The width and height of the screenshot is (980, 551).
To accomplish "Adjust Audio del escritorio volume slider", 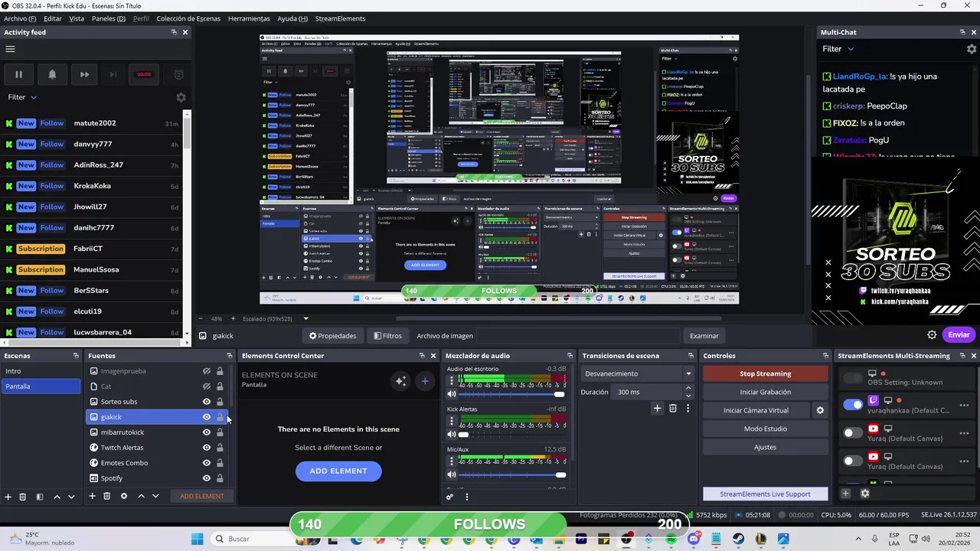I will (511, 394).
